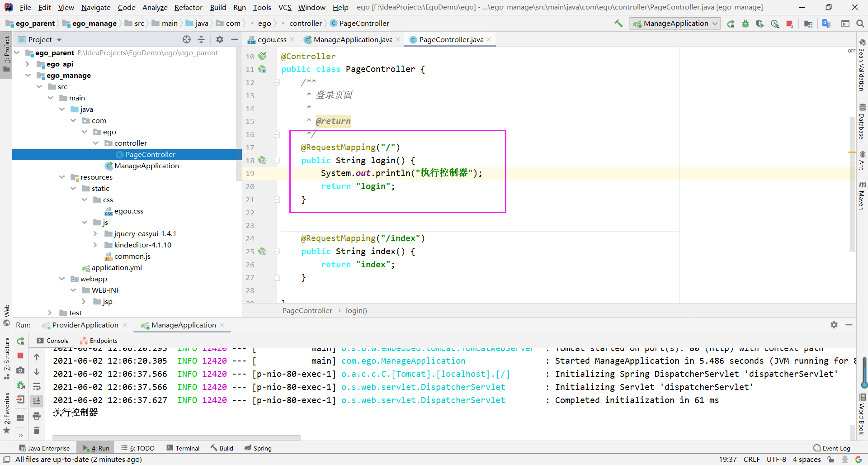The width and height of the screenshot is (868, 465).
Task: Click CRLF line separator in status bar
Action: pos(751,459)
